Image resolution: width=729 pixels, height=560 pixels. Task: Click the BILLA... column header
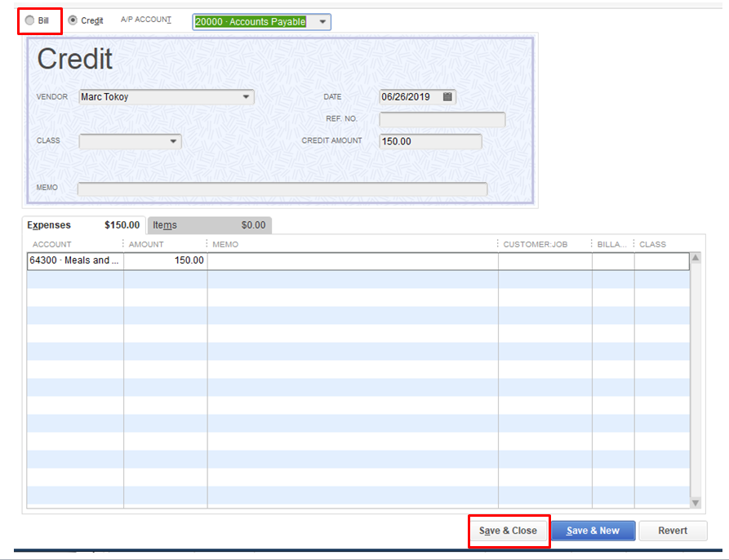[x=611, y=244]
